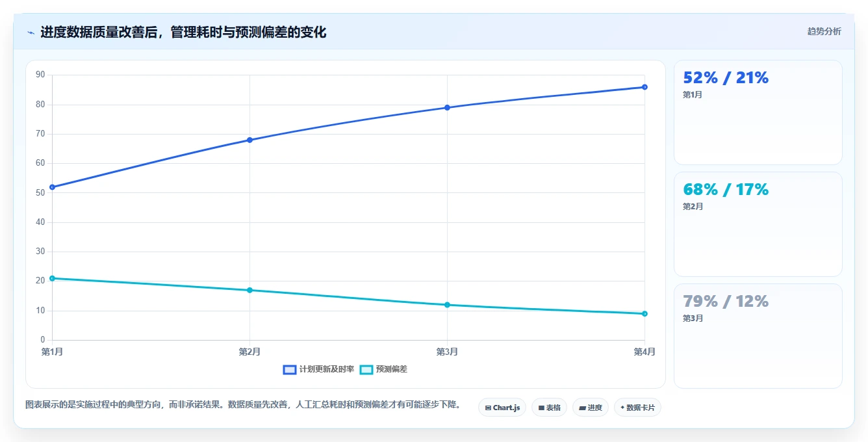
Task: Click the 第2月 caption in the second card
Action: tap(693, 207)
